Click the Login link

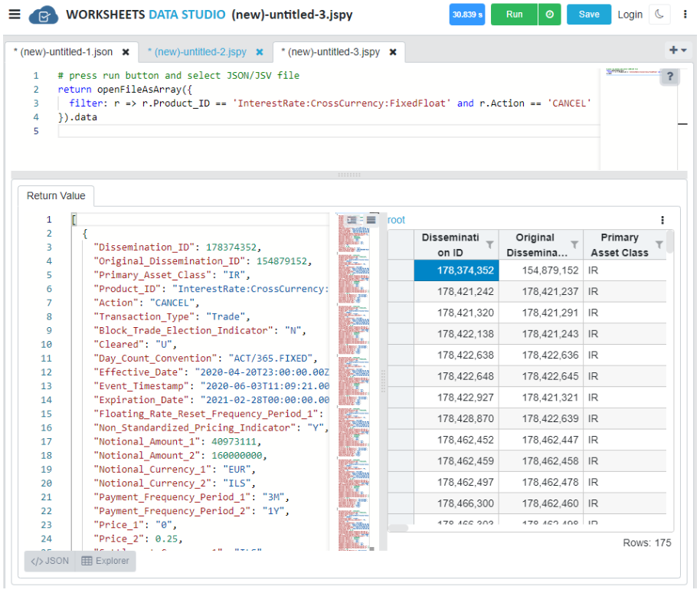630,14
